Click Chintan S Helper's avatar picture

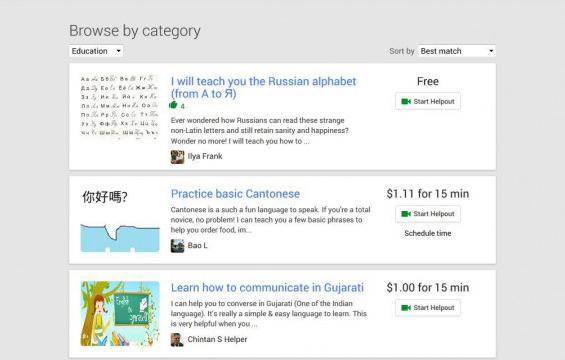click(x=177, y=339)
